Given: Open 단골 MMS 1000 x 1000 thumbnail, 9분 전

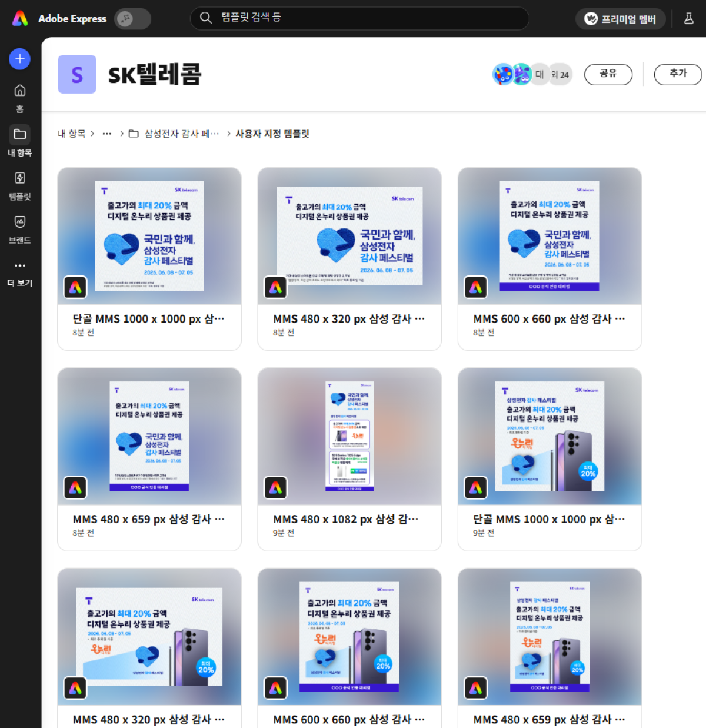Looking at the screenshot, I should pos(550,436).
